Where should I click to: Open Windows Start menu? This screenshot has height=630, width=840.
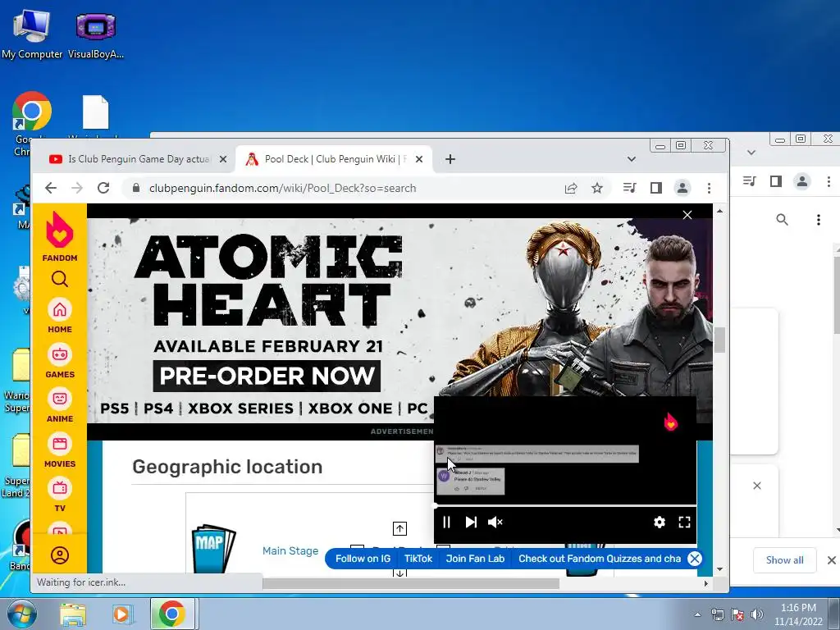(21, 614)
